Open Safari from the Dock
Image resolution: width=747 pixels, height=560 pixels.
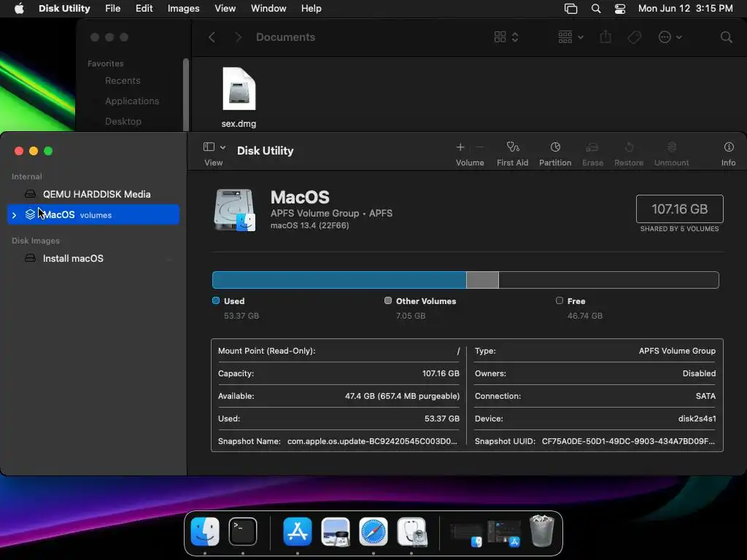[x=373, y=532]
